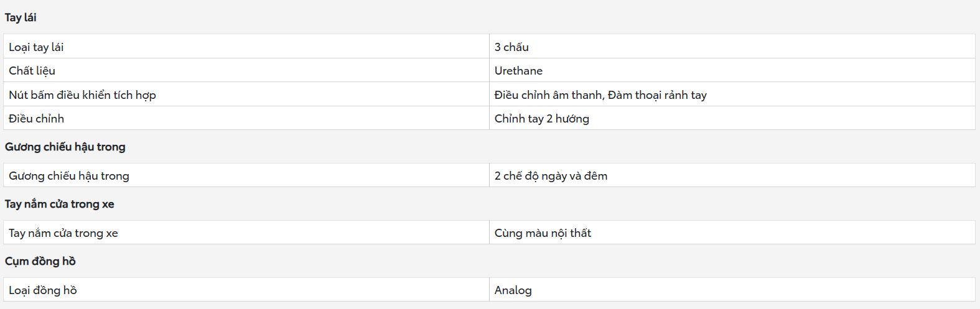The width and height of the screenshot is (980, 309).
Task: Click the 3 chấu value cell
Action: pos(732,47)
